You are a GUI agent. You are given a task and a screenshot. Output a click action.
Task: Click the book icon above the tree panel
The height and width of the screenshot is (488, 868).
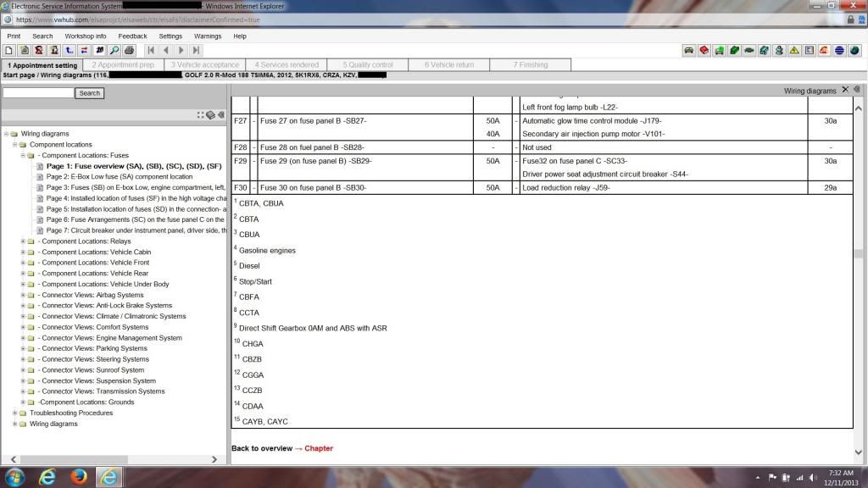(210, 115)
